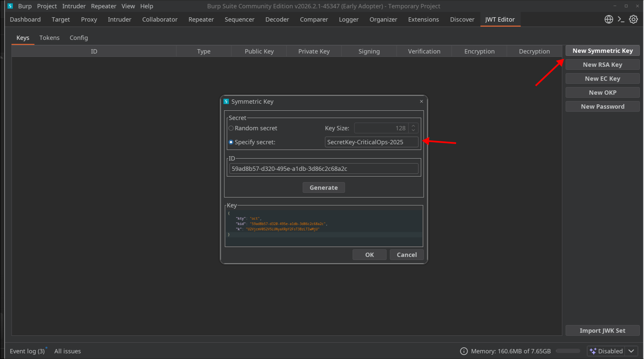Screen dimensions: 644x359
Task: Select the JWT Editor tab
Action: pyautogui.click(x=500, y=20)
